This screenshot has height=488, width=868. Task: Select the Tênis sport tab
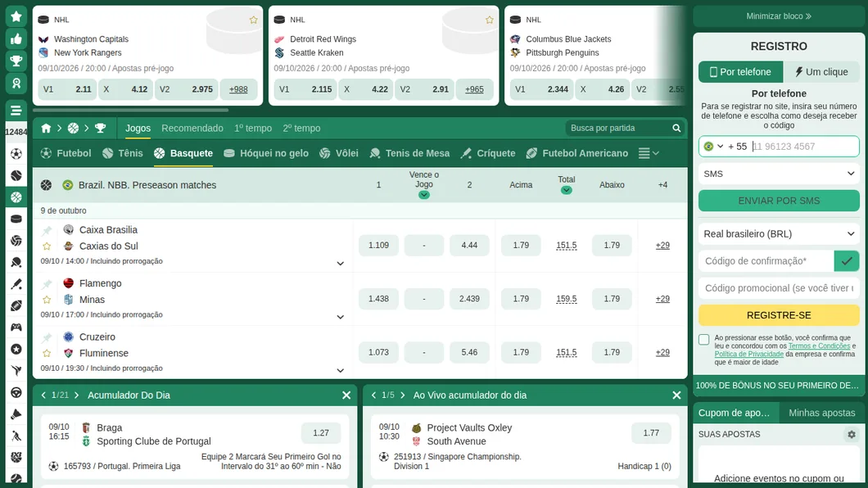(123, 153)
